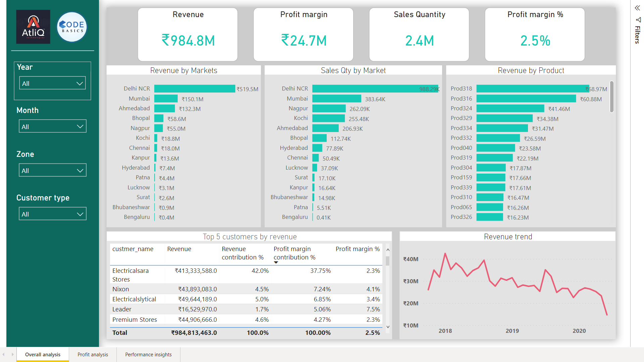Image resolution: width=644 pixels, height=362 pixels.
Task: Open the Performance insights page
Action: pyautogui.click(x=148, y=354)
